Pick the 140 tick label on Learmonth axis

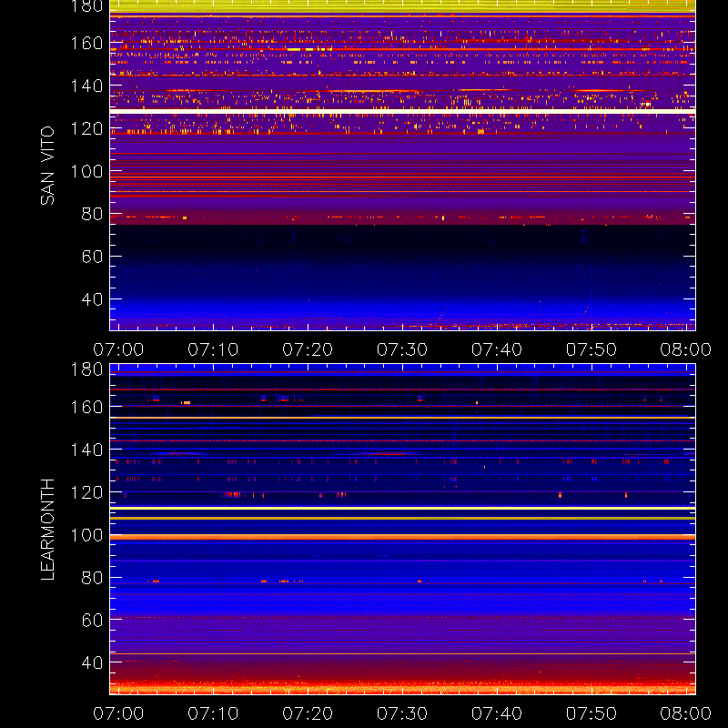(x=86, y=450)
